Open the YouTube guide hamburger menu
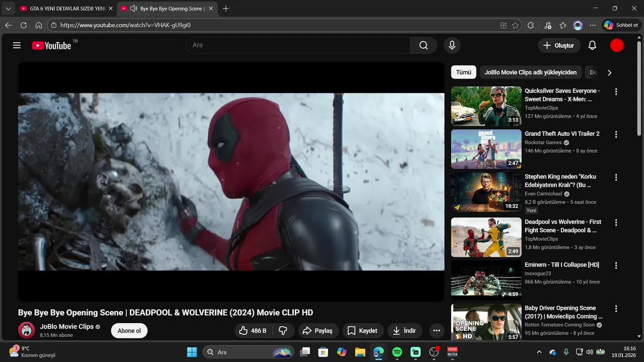The height and width of the screenshot is (362, 644). (x=17, y=45)
